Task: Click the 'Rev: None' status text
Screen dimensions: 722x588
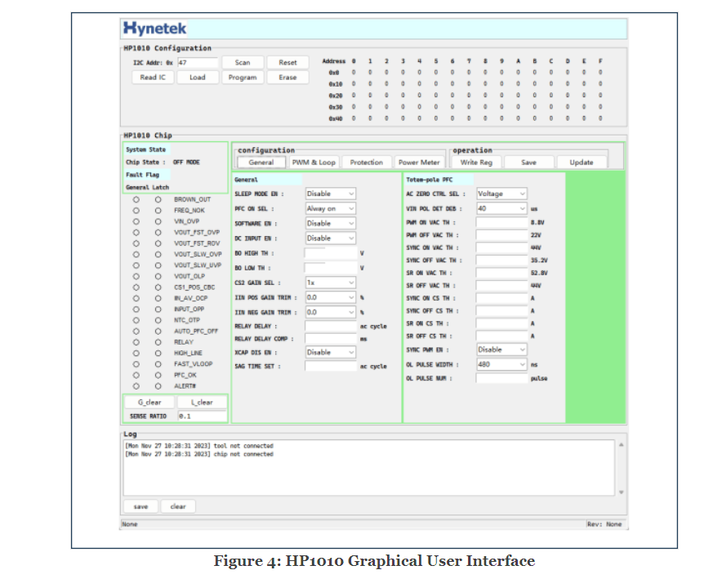Action: pos(604,524)
